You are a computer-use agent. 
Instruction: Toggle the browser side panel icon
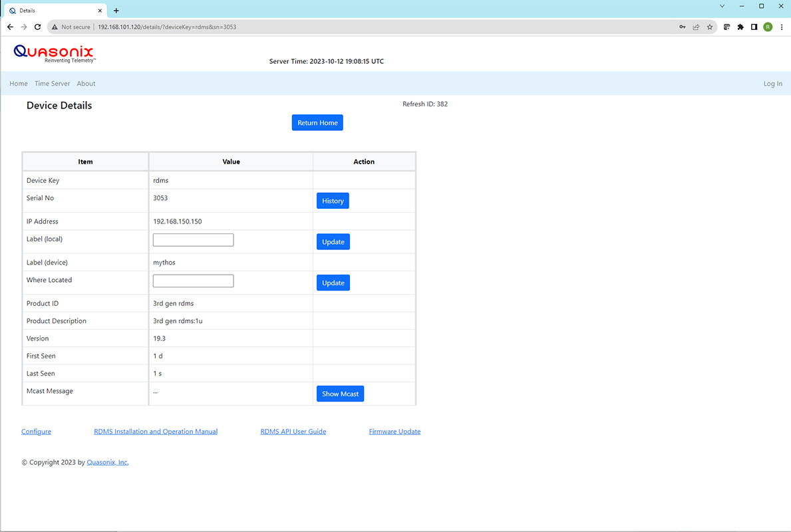[754, 27]
